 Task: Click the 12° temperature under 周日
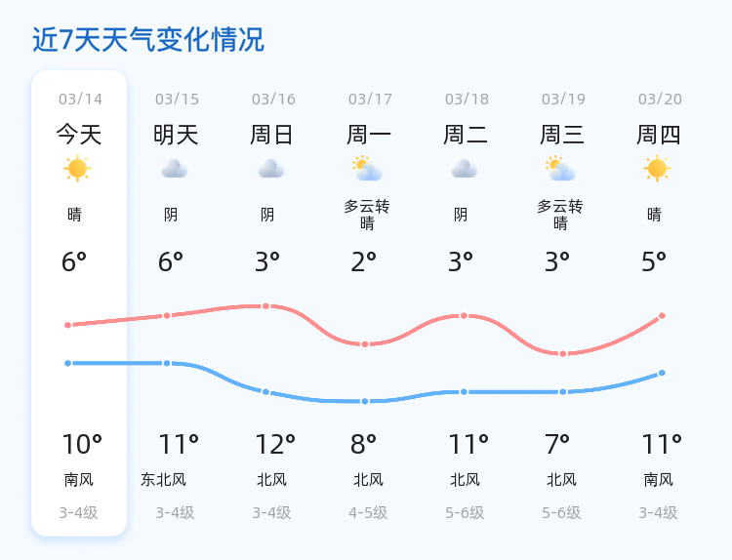[x=275, y=444]
